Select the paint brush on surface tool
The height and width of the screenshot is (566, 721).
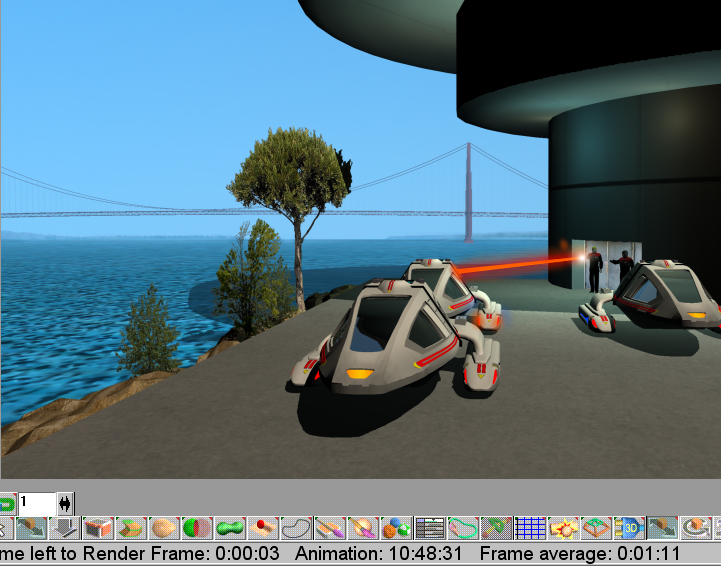[x=330, y=528]
